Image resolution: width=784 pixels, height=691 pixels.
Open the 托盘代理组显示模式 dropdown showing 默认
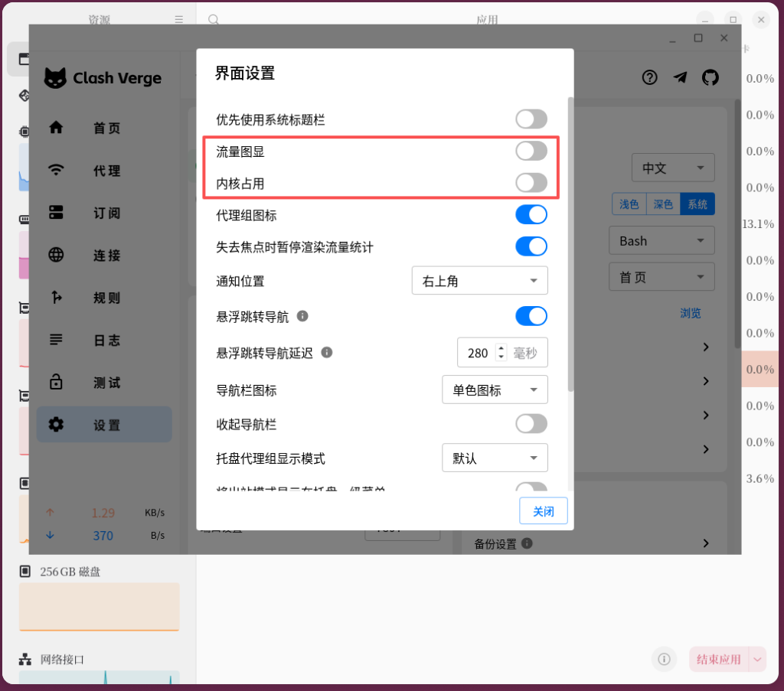[x=495, y=458]
